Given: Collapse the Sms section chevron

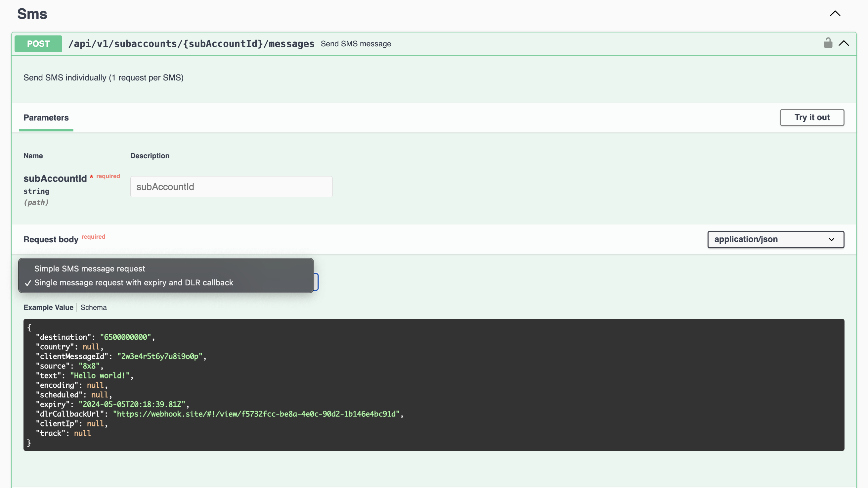Looking at the screenshot, I should (835, 14).
